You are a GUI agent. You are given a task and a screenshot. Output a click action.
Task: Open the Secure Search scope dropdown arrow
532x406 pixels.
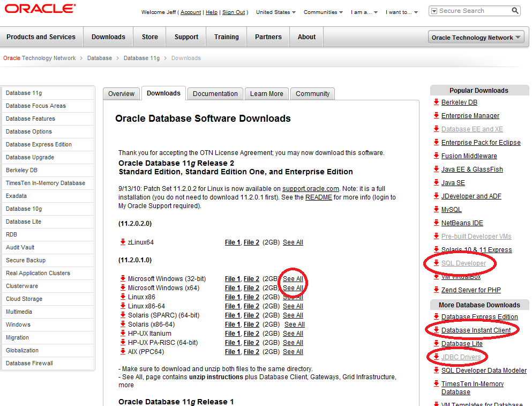(434, 11)
